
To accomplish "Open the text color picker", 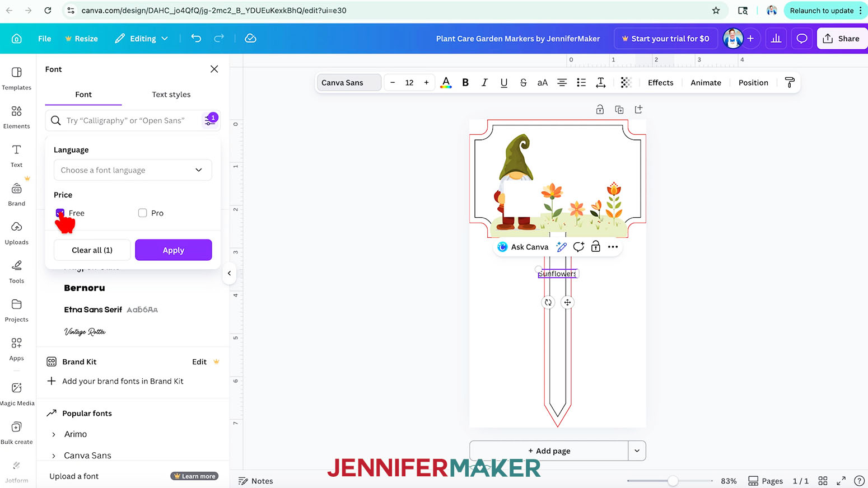I will tap(446, 82).
